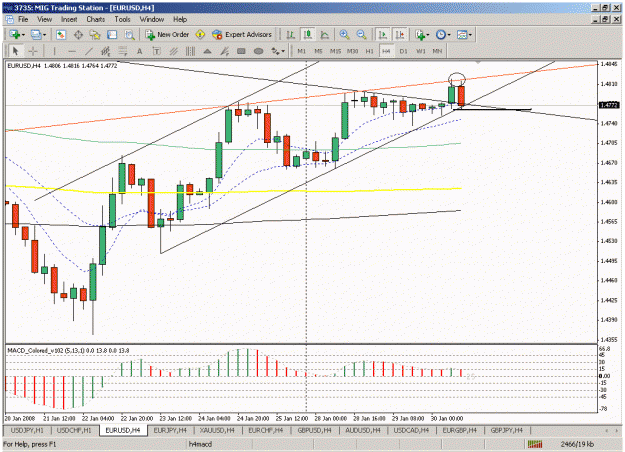The width and height of the screenshot is (625, 452).
Task: Click the application icon beside File menu
Action: click(9, 19)
